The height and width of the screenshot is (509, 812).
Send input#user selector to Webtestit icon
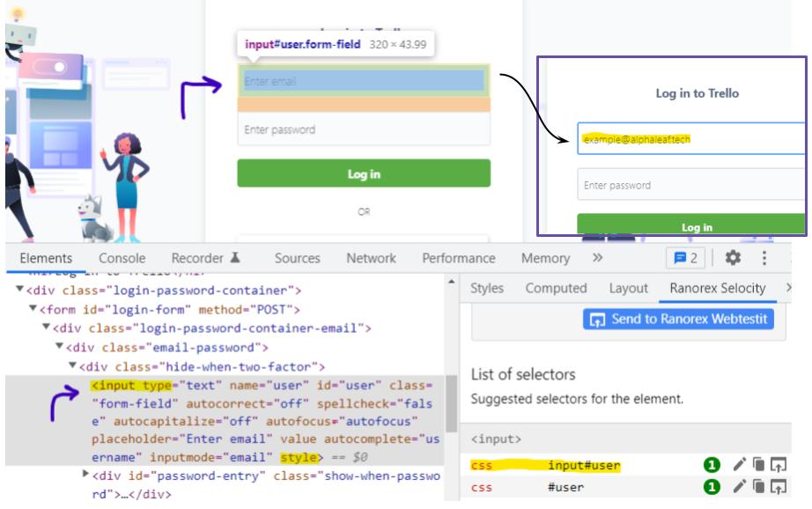(778, 465)
